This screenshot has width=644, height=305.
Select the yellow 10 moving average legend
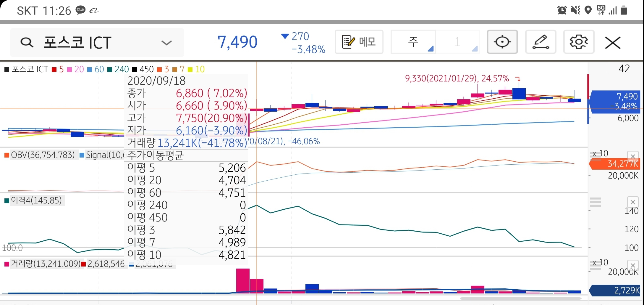coord(196,69)
